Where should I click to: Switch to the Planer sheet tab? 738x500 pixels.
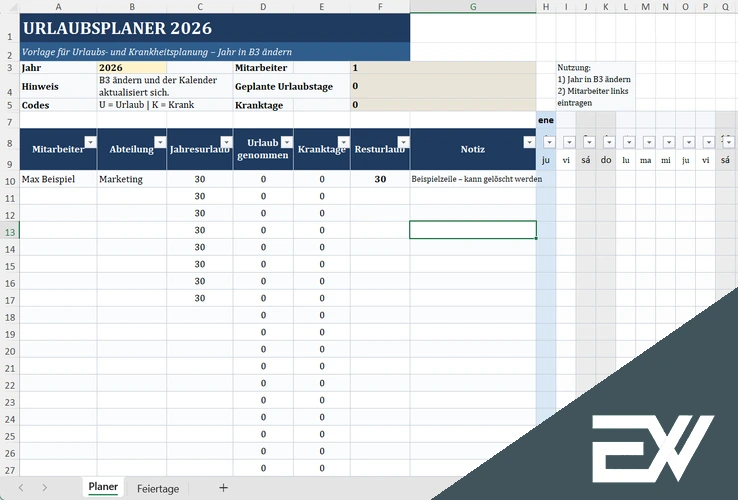point(103,488)
